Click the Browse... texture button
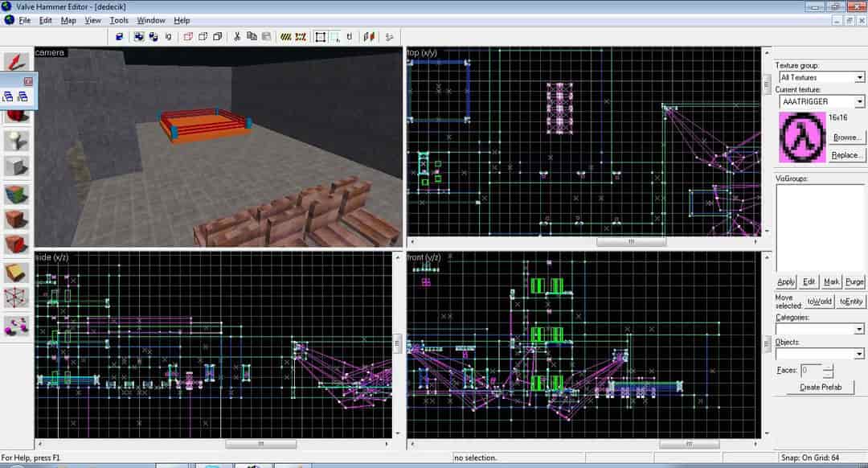Viewport: 868px width, 468px height. coord(846,138)
